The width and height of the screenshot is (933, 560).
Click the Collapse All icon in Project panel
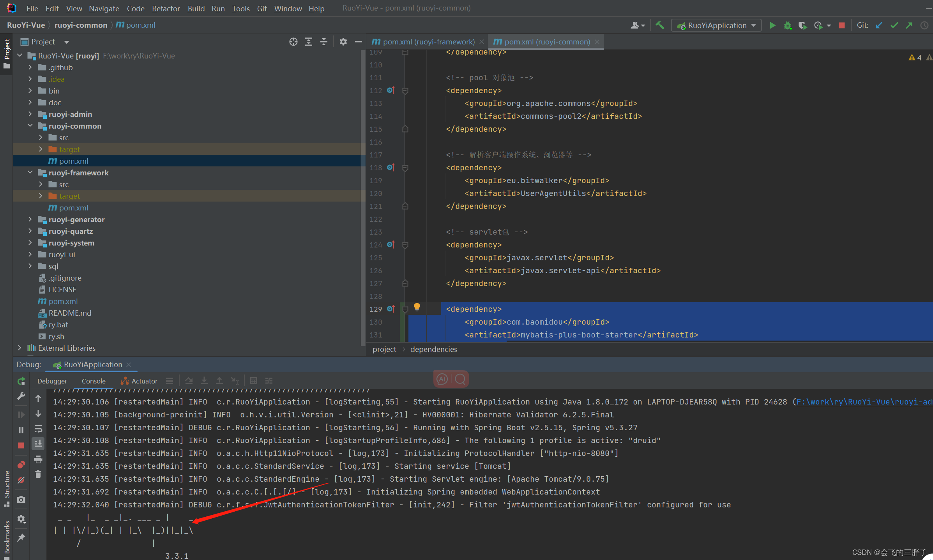[324, 42]
